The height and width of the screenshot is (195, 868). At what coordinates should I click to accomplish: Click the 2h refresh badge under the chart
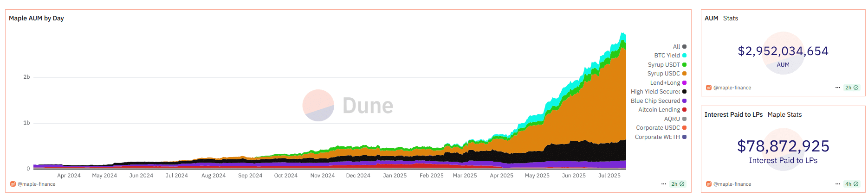(x=678, y=184)
